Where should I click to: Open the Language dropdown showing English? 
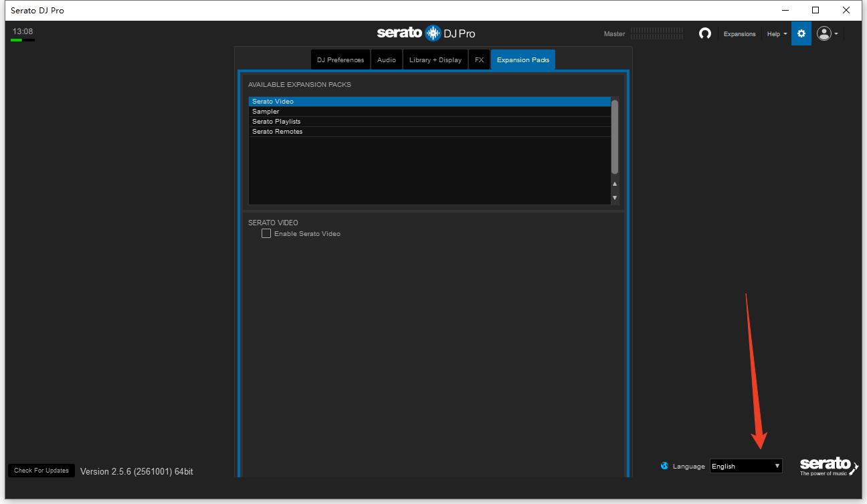(745, 466)
